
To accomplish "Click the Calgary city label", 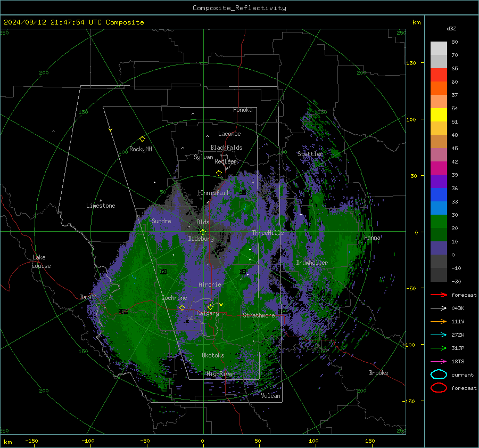I will pyautogui.click(x=208, y=313).
